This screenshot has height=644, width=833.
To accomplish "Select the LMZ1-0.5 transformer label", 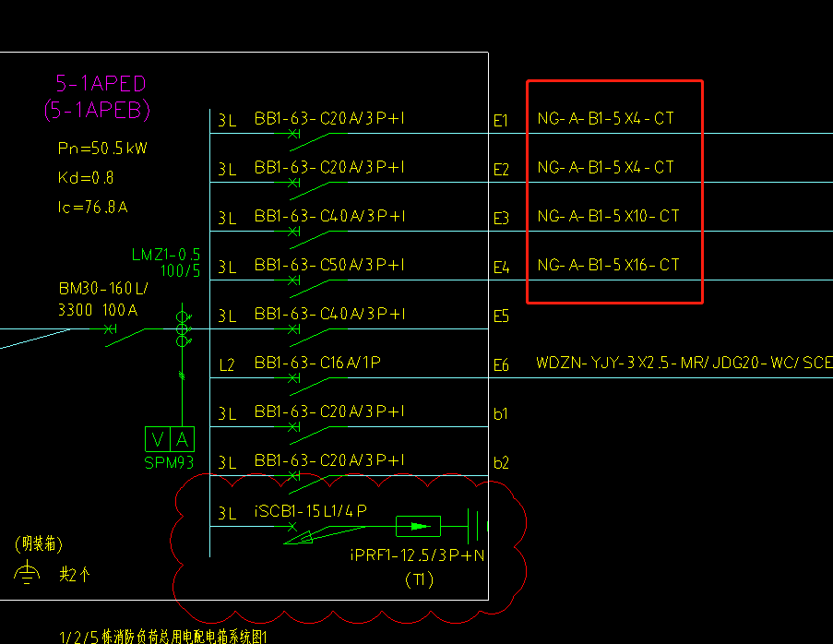I will (166, 255).
